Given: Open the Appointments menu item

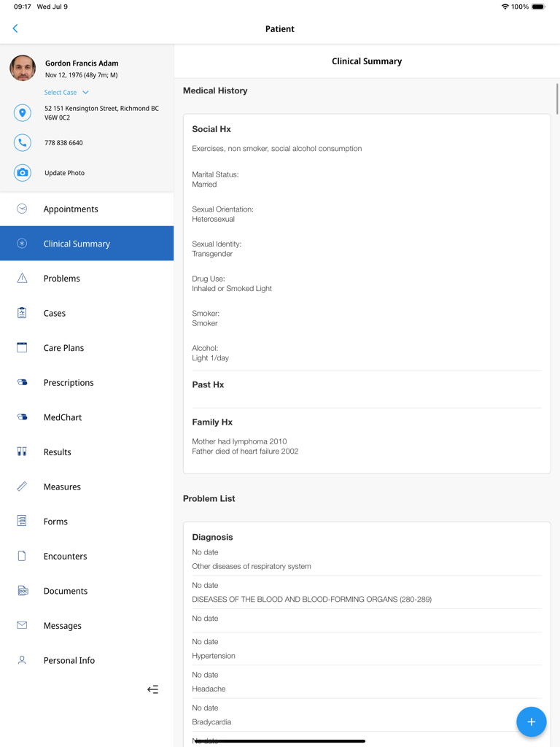Looking at the screenshot, I should (x=71, y=209).
